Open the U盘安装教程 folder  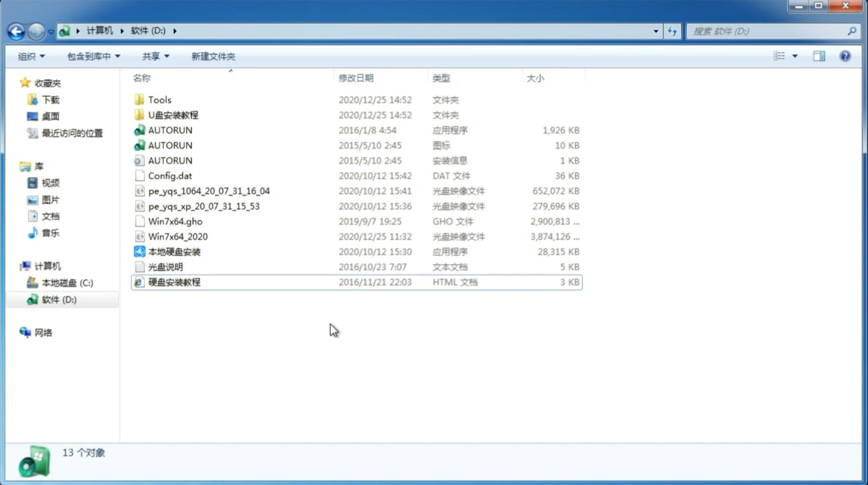tap(173, 115)
